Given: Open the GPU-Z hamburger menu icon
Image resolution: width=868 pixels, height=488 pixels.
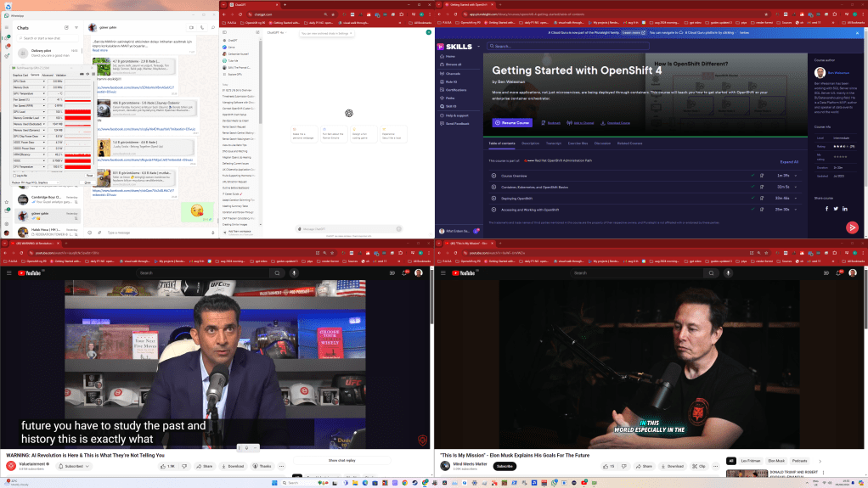Looking at the screenshot, I should click(93, 74).
